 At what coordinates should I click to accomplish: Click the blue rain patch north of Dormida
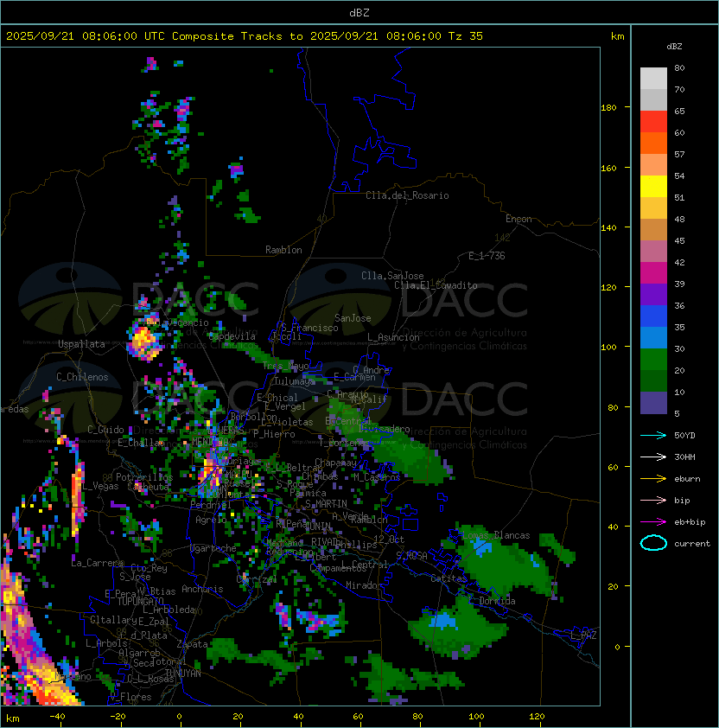coord(483,546)
